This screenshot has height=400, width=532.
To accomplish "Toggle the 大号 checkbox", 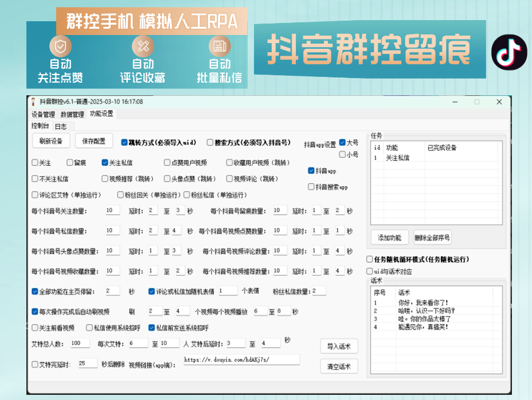I will 342,143.
